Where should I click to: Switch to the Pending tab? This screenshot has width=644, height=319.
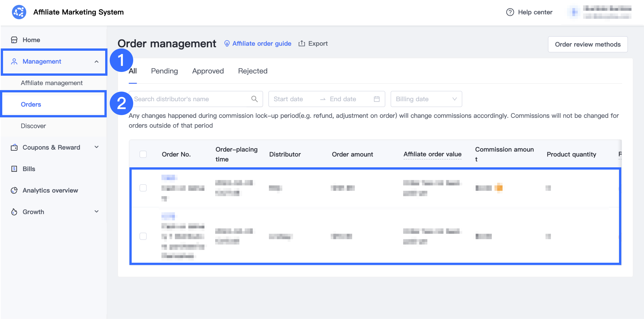pos(164,71)
